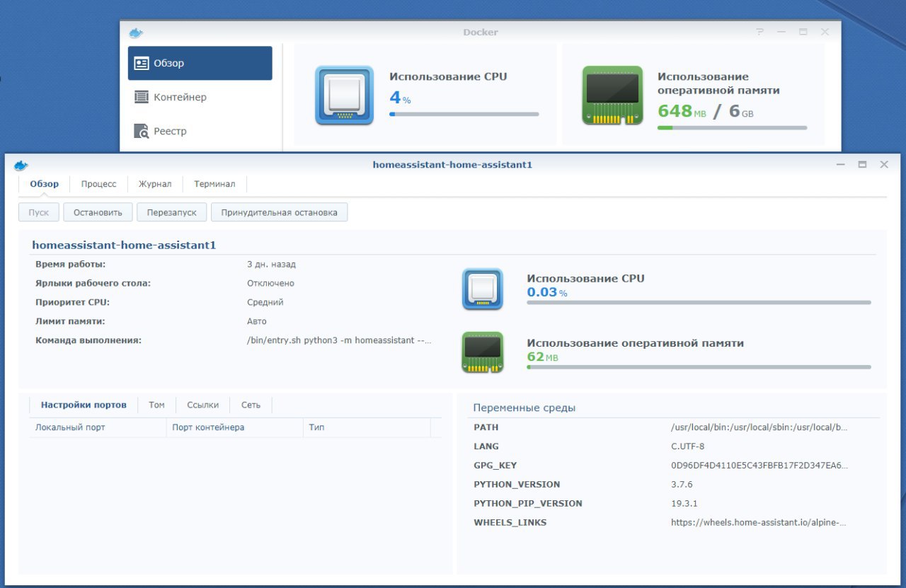Switch to the Процесс tab
This screenshot has width=906, height=588.
(x=98, y=184)
